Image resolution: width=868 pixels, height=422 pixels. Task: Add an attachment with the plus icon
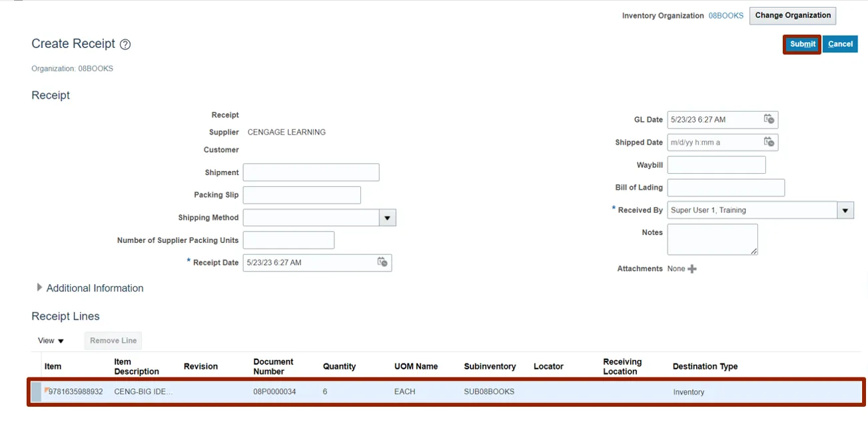[x=692, y=269]
